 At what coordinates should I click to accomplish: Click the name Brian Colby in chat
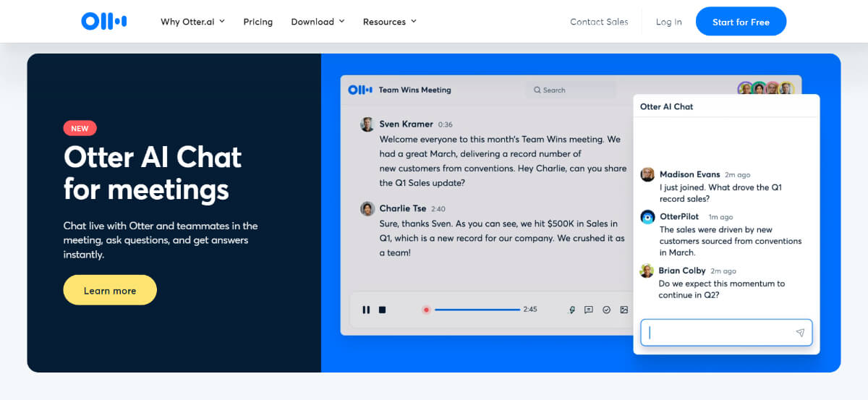point(682,271)
